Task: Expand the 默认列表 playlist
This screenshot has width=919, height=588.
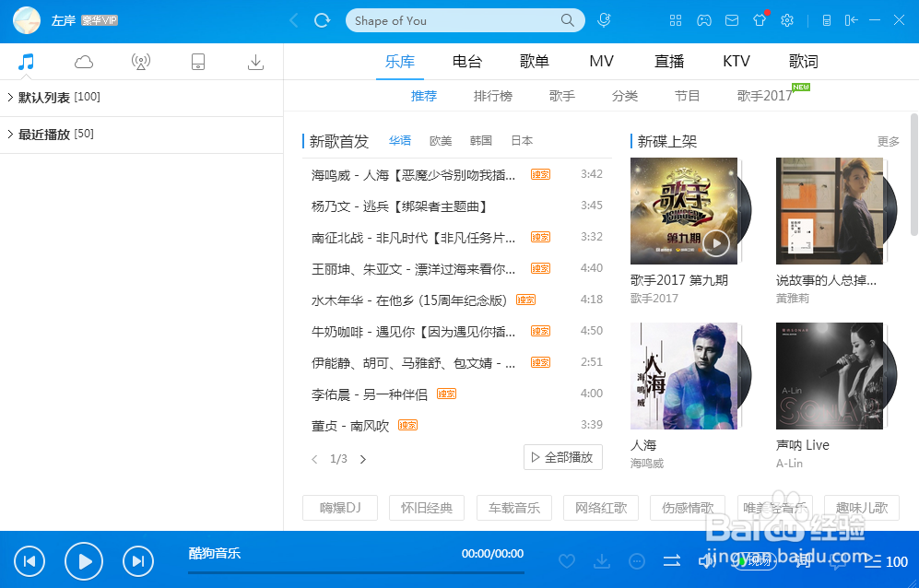Action: (10, 98)
